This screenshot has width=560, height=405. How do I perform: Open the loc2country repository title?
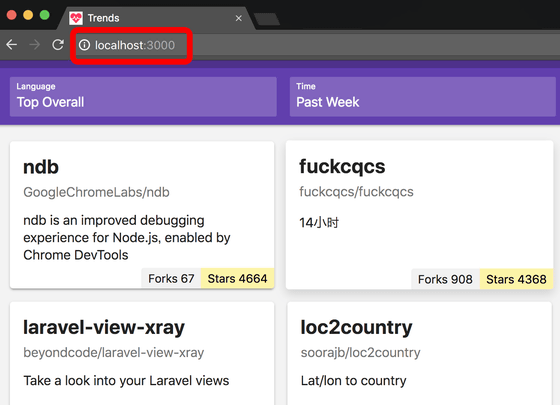click(x=356, y=327)
